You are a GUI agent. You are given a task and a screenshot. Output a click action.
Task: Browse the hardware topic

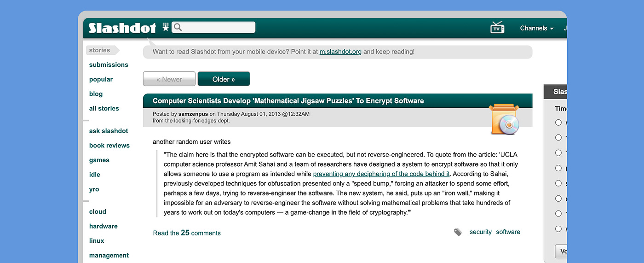[x=103, y=226]
